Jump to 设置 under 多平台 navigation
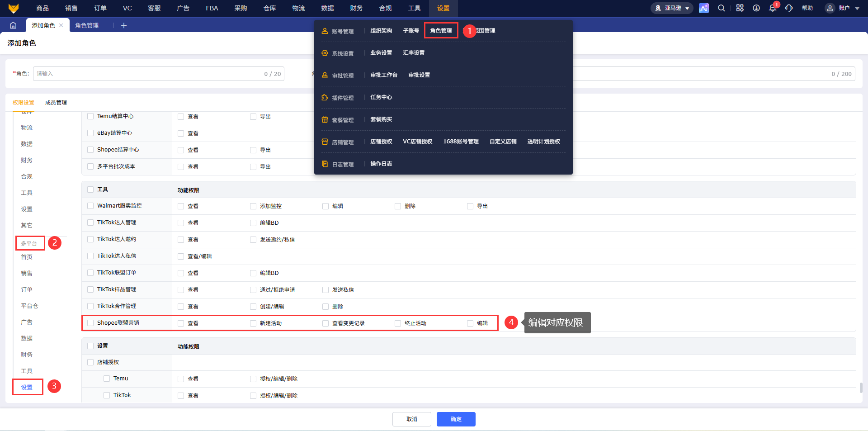This screenshot has height=431, width=868. point(27,387)
